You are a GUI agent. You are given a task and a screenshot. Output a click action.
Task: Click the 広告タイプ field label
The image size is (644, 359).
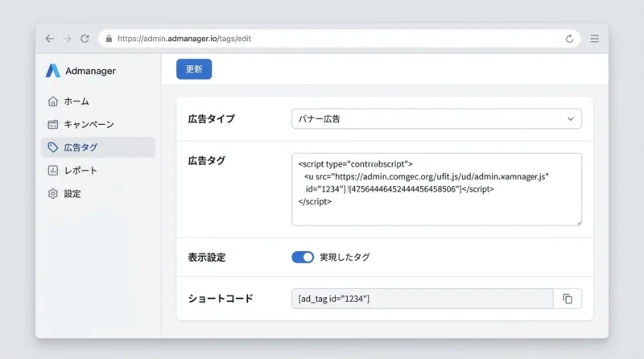(x=211, y=119)
